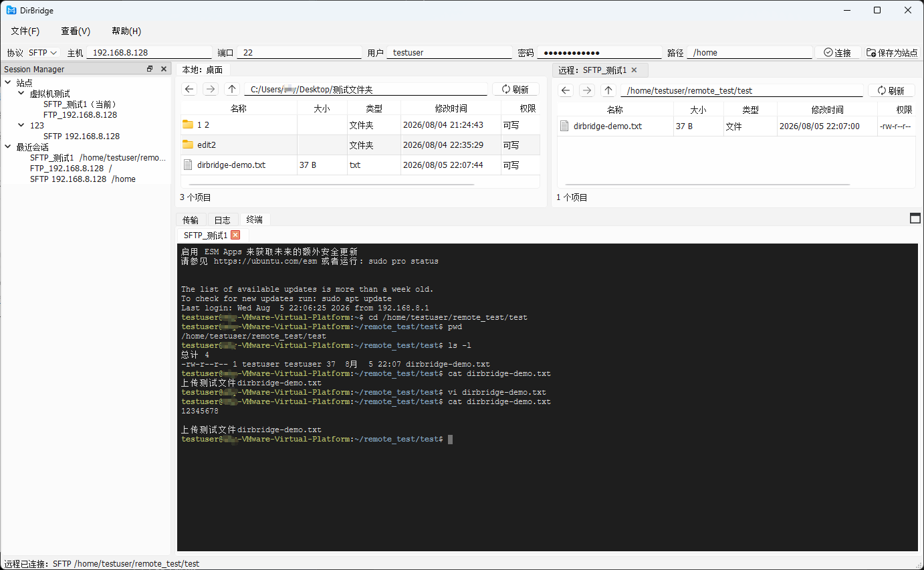Select site SFTP 192.168.8.128 under 123
The image size is (924, 570).
(82, 136)
